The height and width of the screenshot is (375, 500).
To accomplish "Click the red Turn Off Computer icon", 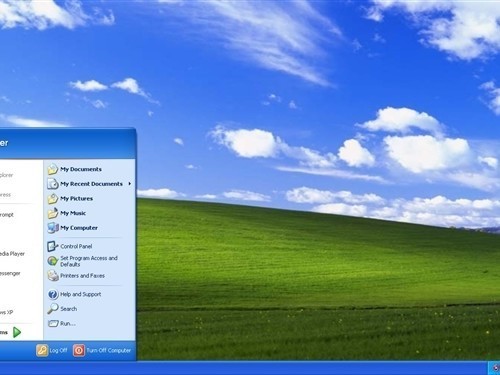I will 79,350.
